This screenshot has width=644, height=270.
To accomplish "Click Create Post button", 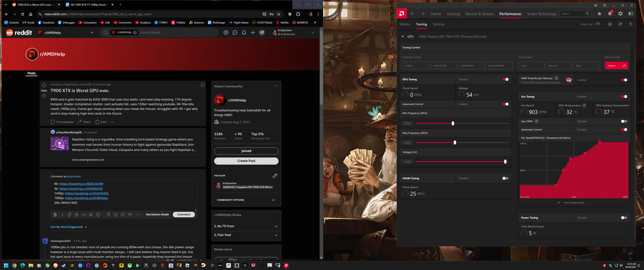I will (x=246, y=161).
